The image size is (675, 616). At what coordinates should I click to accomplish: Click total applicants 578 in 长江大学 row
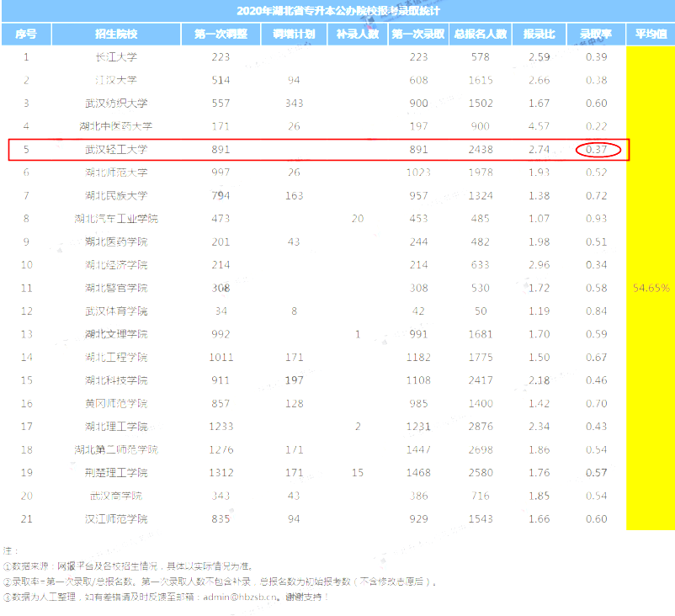click(481, 57)
